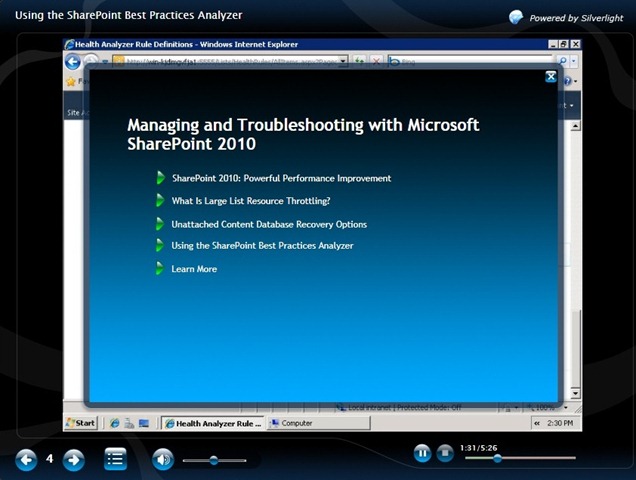Open What Is Large List Resource Throttling?
The height and width of the screenshot is (480, 636).
tap(251, 201)
